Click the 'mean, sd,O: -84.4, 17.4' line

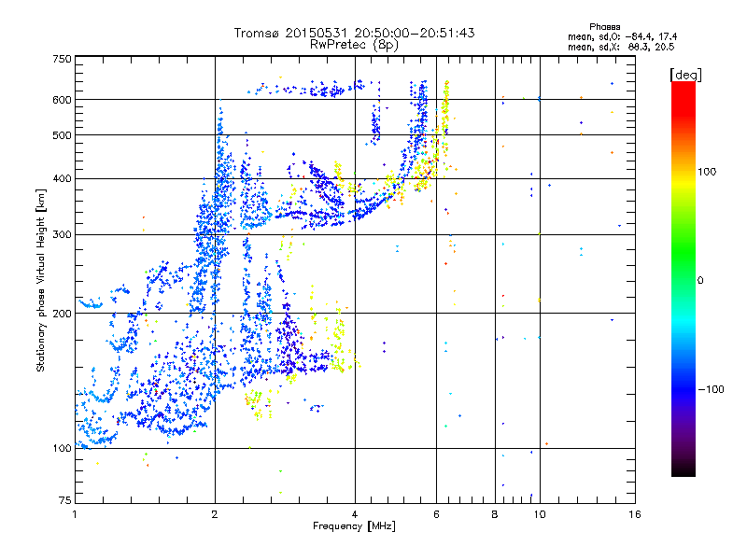pos(622,36)
